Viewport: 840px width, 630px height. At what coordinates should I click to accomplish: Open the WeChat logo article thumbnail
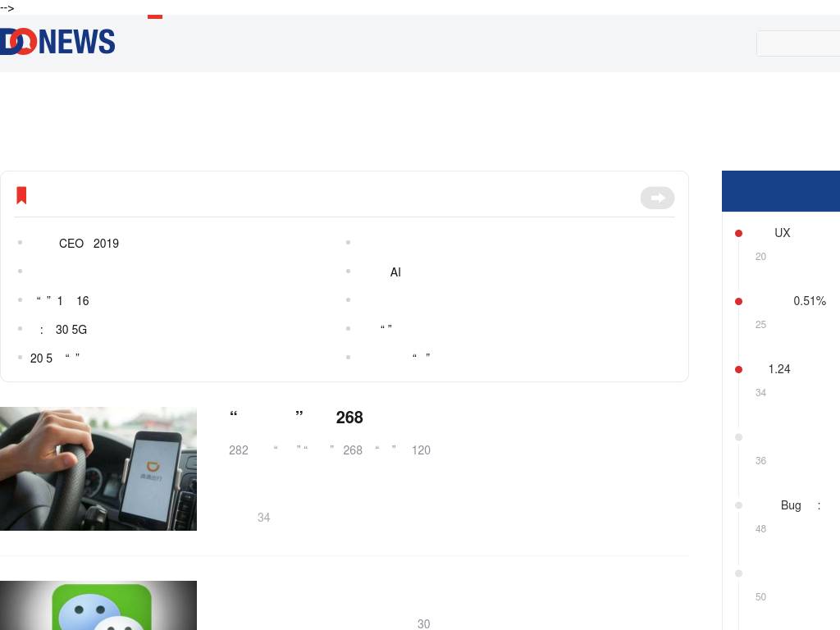(98, 605)
